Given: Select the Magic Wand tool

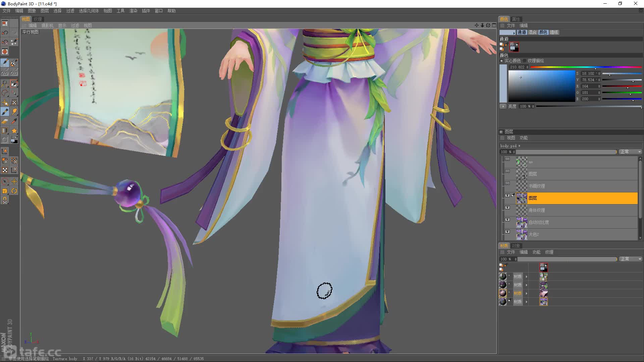Looking at the screenshot, I should [14, 93].
